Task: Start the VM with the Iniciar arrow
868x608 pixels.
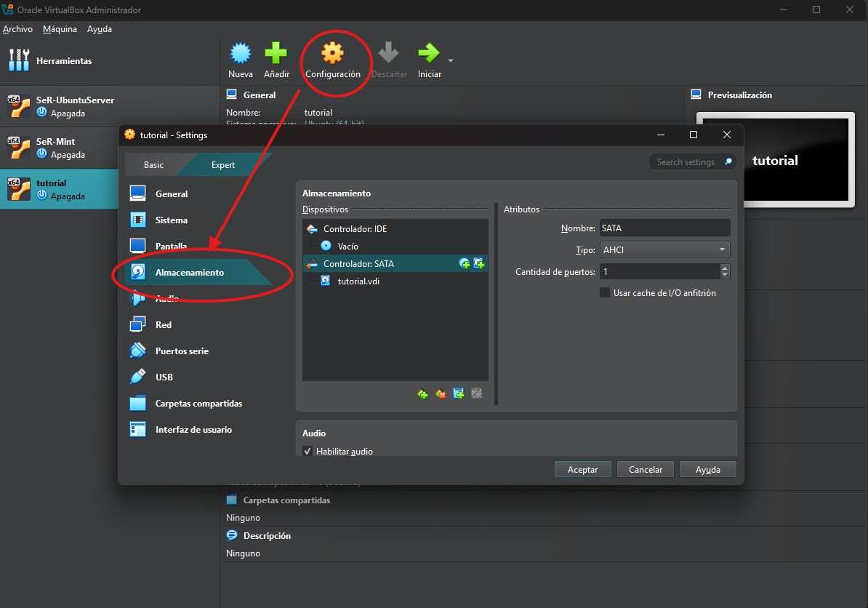Action: [x=428, y=53]
